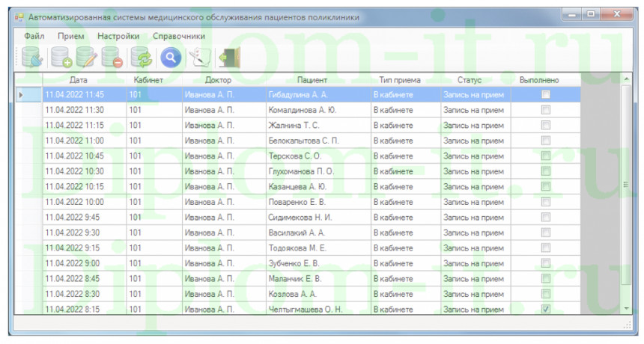Screen dimensions: 644x344
Task: Click the exit door icon
Action: click(x=230, y=57)
